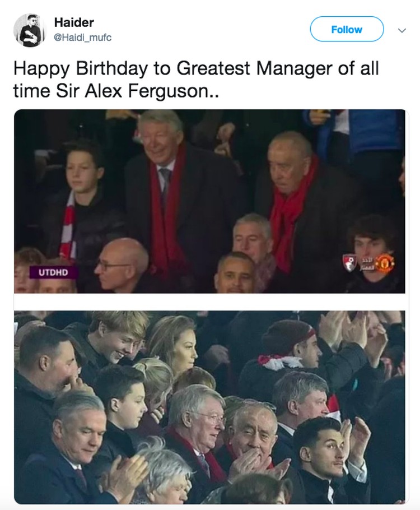The width and height of the screenshot is (420, 510).
Task: Open the bottom crowd photo
Action: [x=209, y=407]
